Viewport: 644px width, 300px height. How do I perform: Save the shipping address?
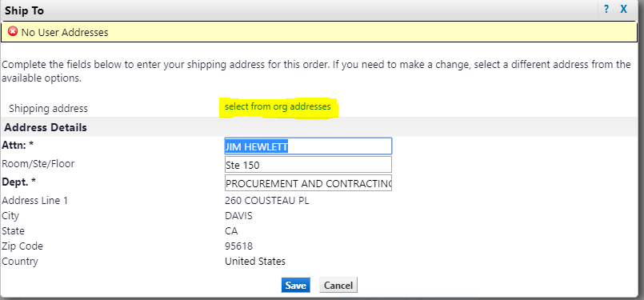[296, 286]
